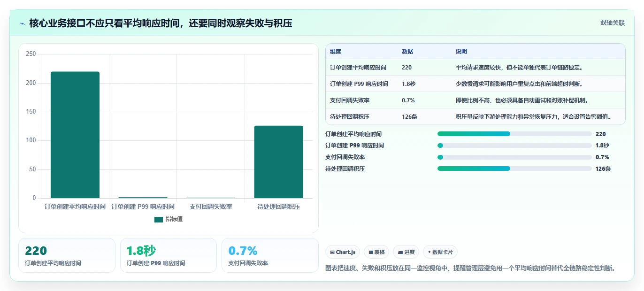
Task: Click the 0.7% value in the table
Action: pos(408,100)
